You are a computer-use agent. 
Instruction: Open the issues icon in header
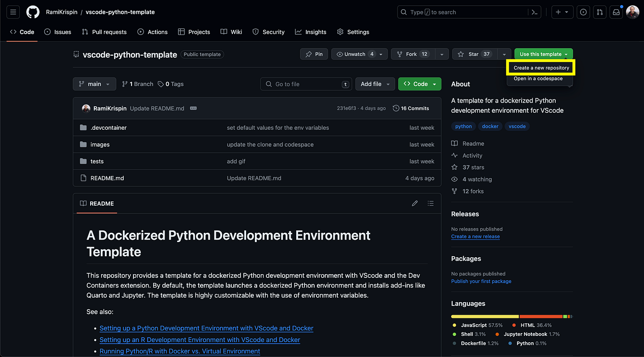(x=583, y=12)
